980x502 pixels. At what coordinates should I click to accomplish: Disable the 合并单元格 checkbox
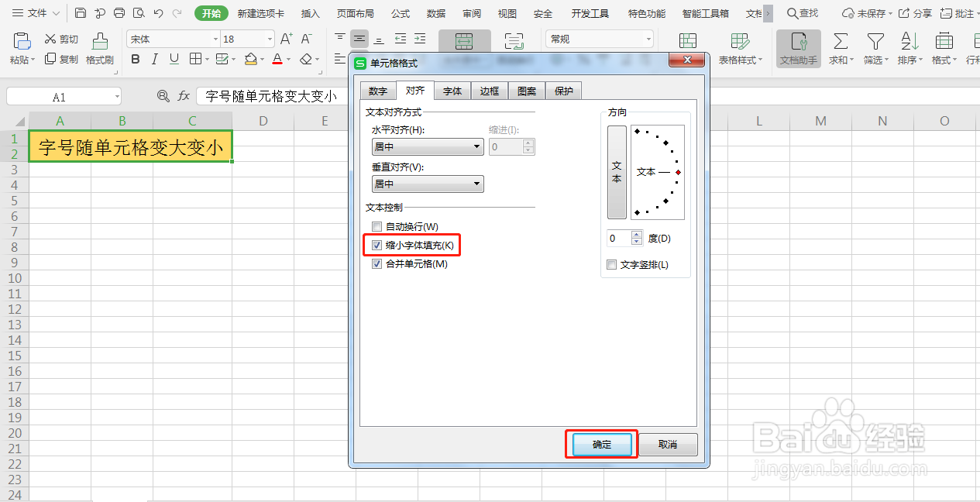[377, 263]
